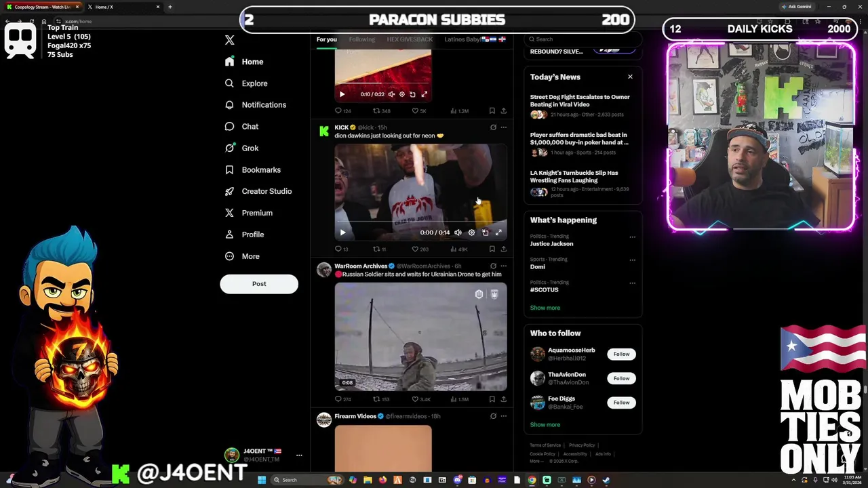Show more under Who to follow
868x488 pixels.
pos(545,425)
